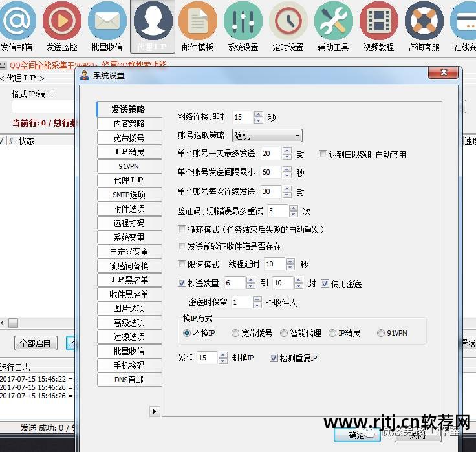The image size is (476, 452).
Task: Close the 系统设置 dialog with X
Action: tap(444, 72)
